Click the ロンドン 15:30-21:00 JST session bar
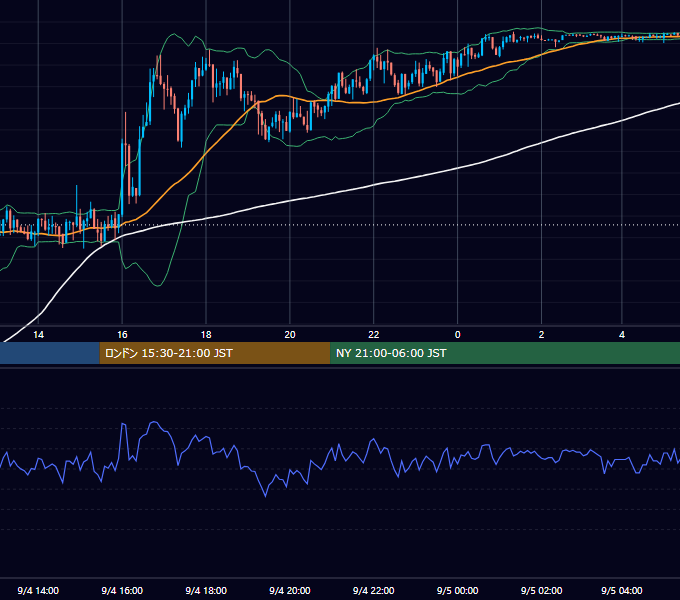This screenshot has width=680, height=600. pyautogui.click(x=215, y=353)
